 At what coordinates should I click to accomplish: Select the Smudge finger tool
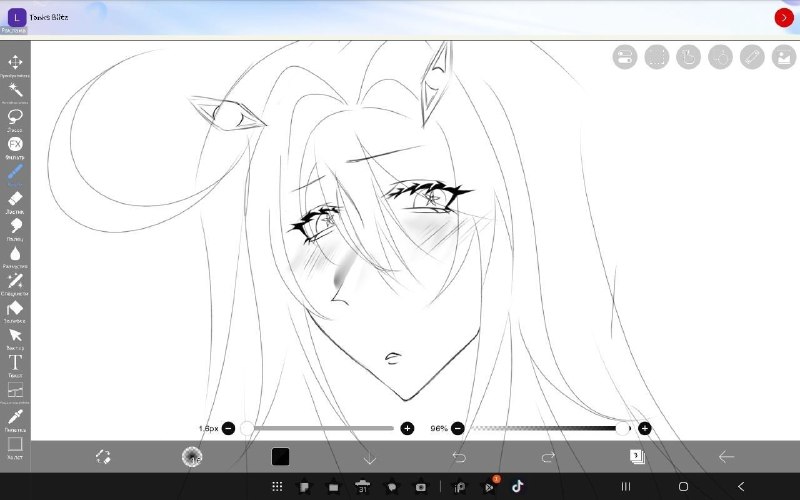[x=15, y=226]
